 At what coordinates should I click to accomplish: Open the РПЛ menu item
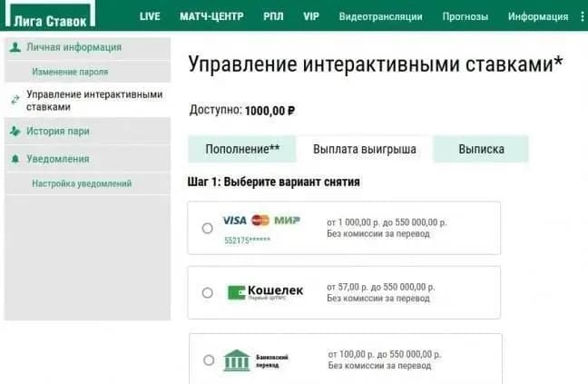pyautogui.click(x=273, y=16)
